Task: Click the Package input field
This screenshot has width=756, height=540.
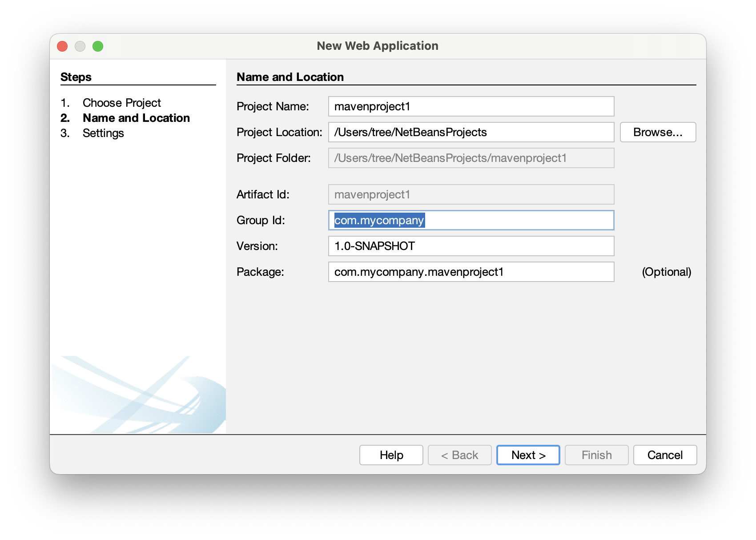Action: click(x=470, y=271)
